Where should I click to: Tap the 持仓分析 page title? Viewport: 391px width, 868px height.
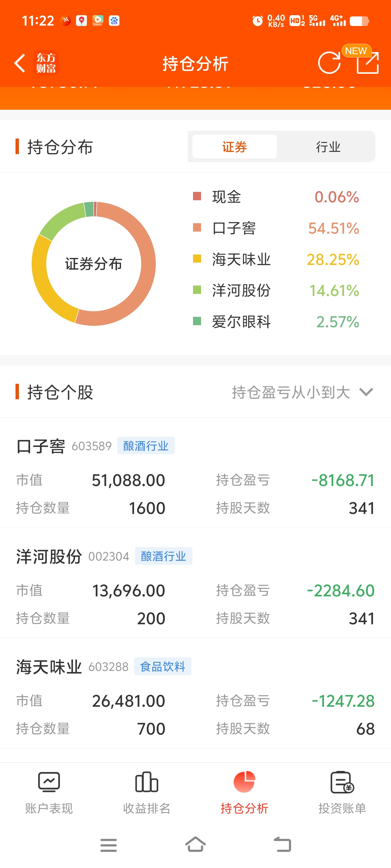tap(195, 64)
